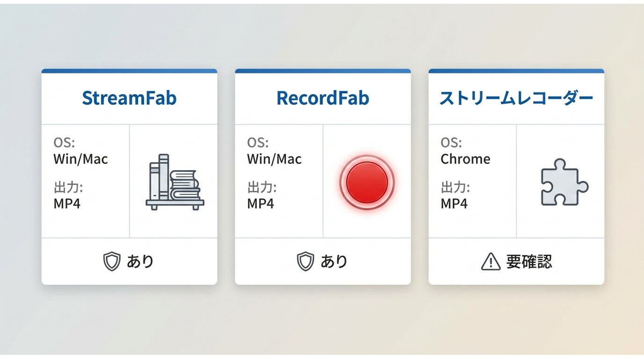The height and width of the screenshot is (359, 644).
Task: Click the "Chrome" OS value
Action: pyautogui.click(x=465, y=159)
